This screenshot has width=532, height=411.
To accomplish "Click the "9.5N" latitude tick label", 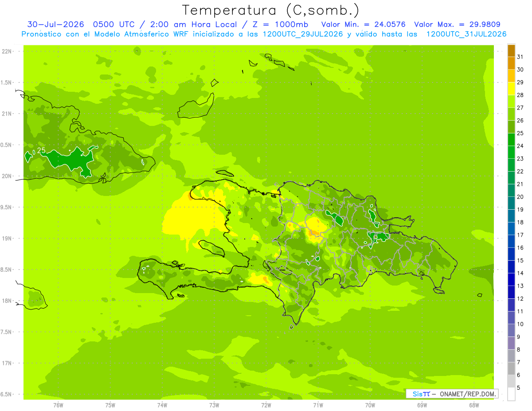I will (x=7, y=207).
